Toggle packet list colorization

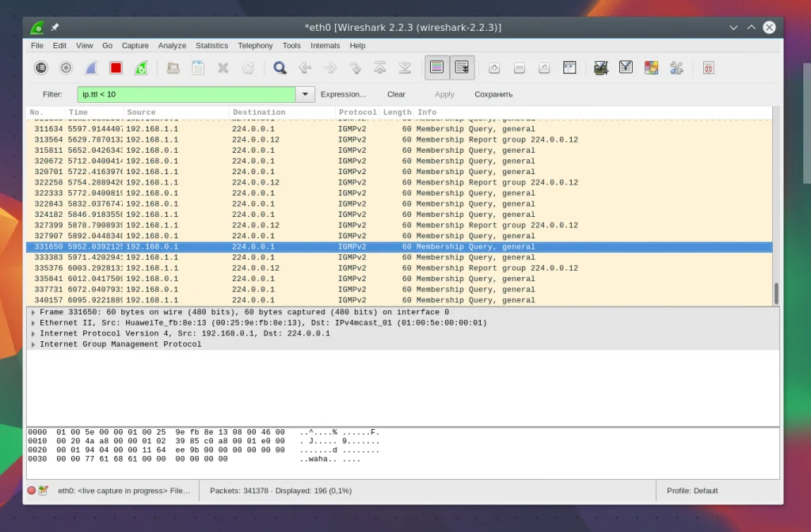point(436,68)
